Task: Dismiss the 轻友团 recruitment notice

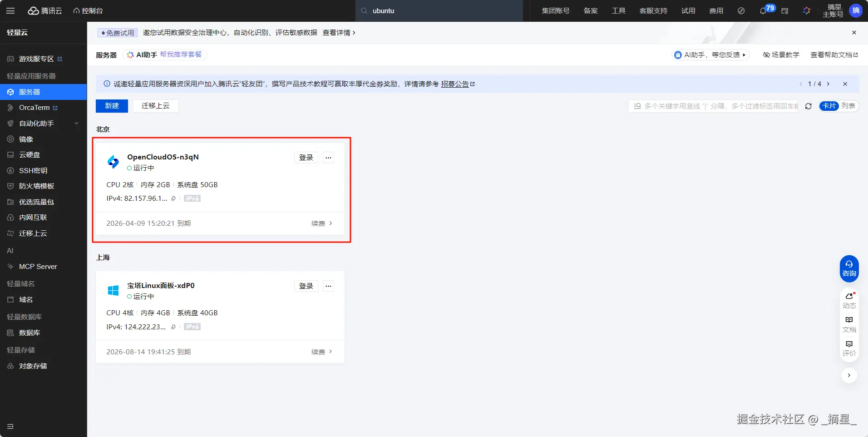Action: click(x=845, y=84)
